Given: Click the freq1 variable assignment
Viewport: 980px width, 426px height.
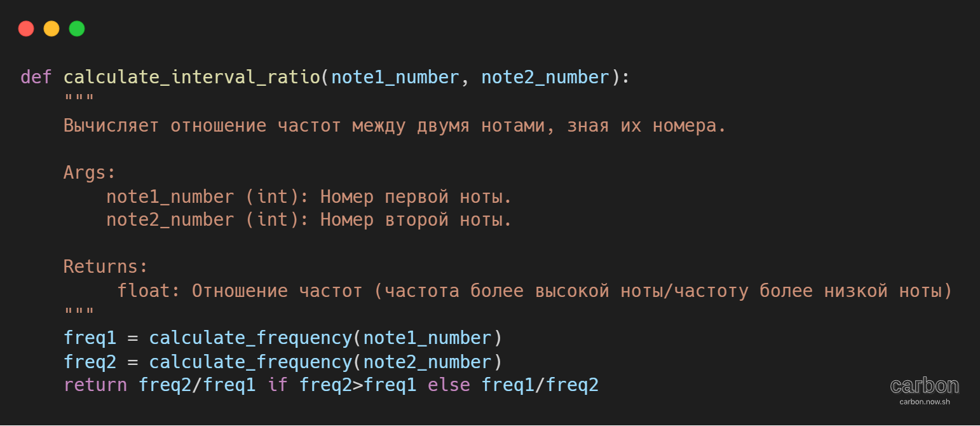Looking at the screenshot, I should coord(90,338).
